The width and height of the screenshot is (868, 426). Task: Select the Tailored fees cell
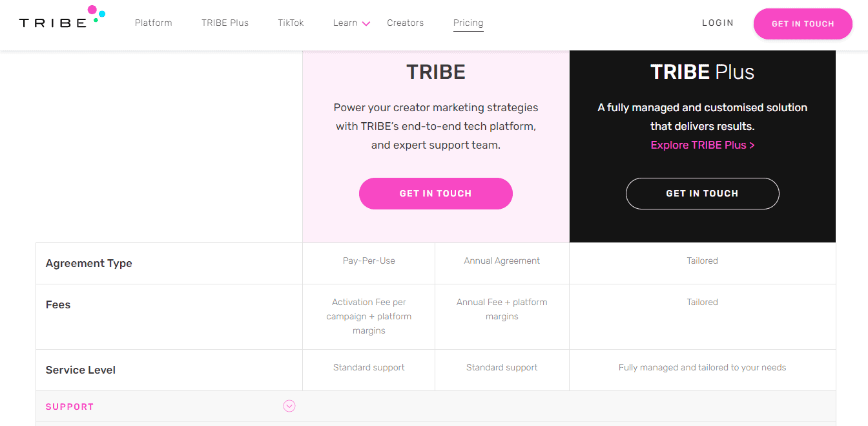[703, 302]
